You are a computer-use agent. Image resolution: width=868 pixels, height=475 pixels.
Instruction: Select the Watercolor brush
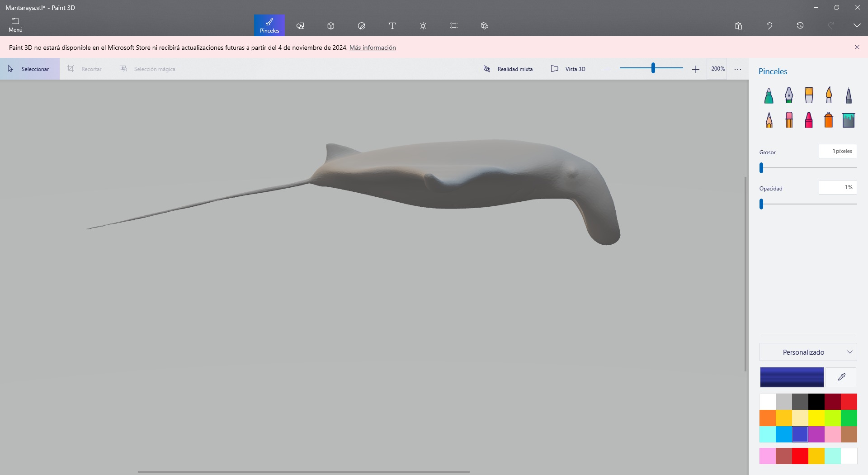[x=829, y=95]
